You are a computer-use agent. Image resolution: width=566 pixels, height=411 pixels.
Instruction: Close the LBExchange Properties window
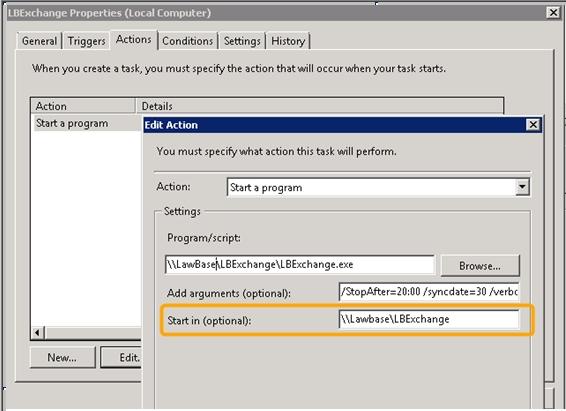(x=553, y=13)
